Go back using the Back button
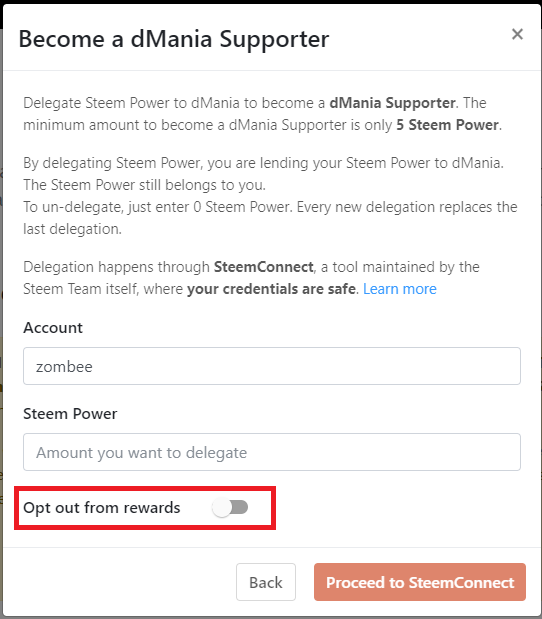Screen dimensions: 542x619 [x=266, y=582]
